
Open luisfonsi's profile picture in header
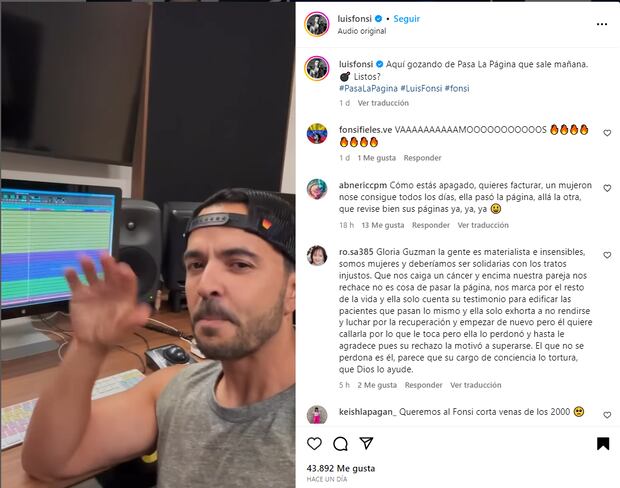click(317, 24)
